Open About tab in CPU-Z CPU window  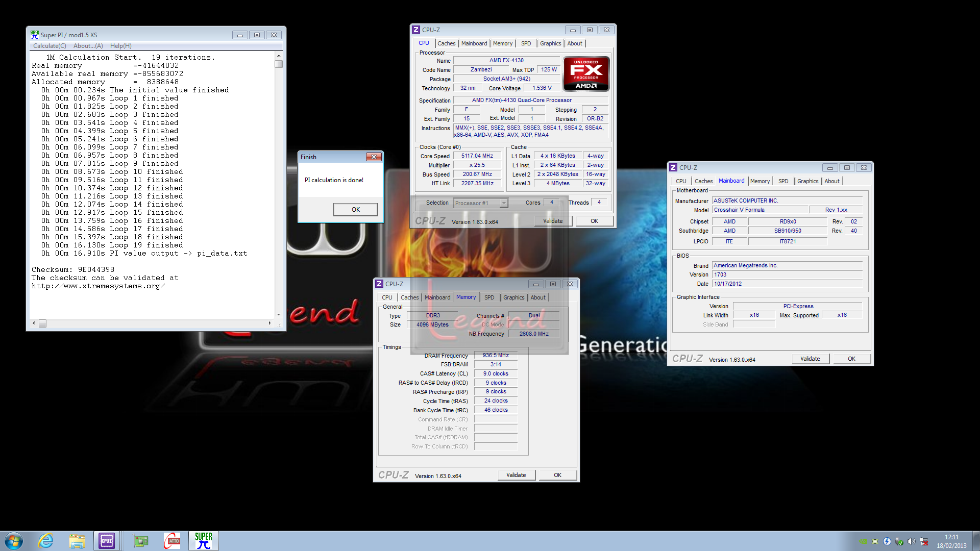[x=575, y=43]
